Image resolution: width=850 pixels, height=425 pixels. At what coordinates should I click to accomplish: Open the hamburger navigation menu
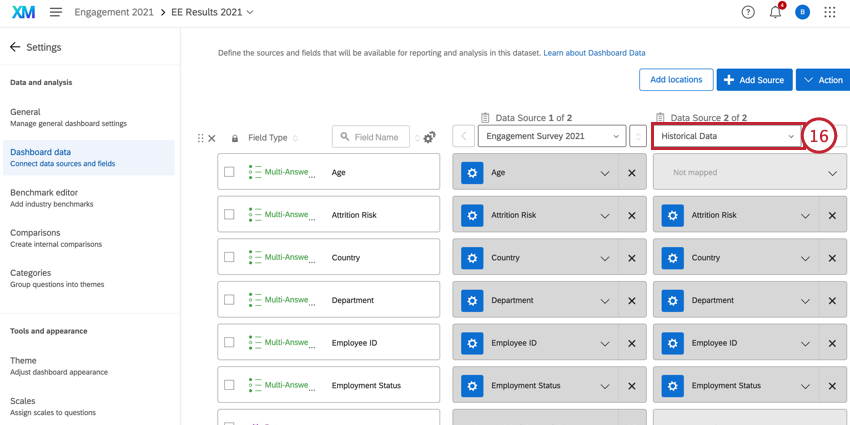(x=56, y=12)
